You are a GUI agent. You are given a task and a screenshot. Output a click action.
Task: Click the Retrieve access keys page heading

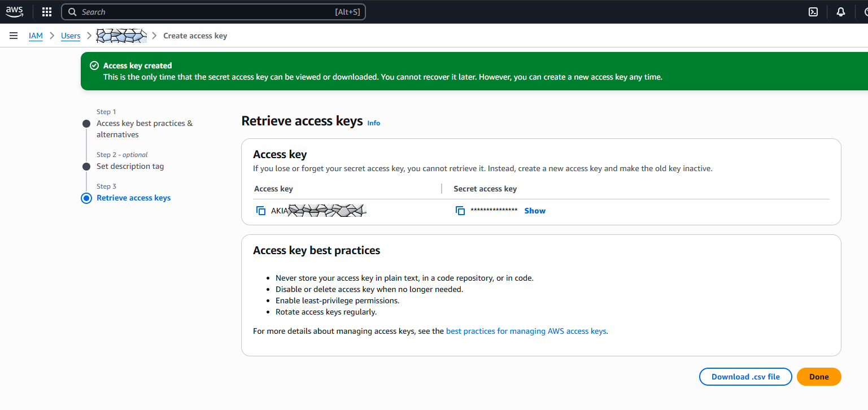coord(302,121)
